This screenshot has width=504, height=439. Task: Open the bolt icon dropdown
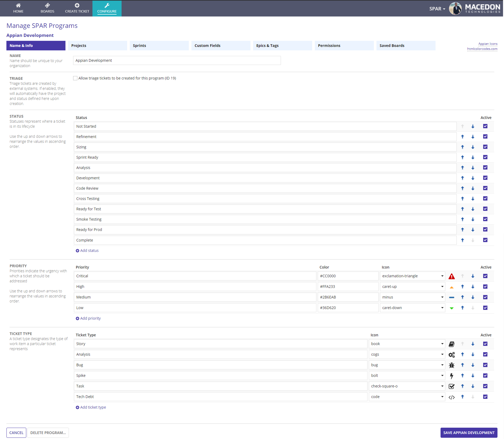coord(407,376)
